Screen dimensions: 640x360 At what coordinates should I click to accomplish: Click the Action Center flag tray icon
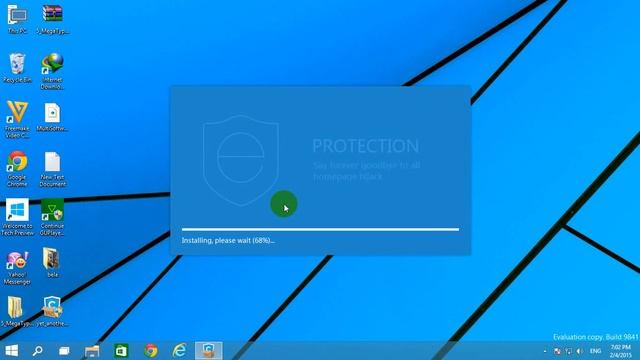[x=557, y=351]
